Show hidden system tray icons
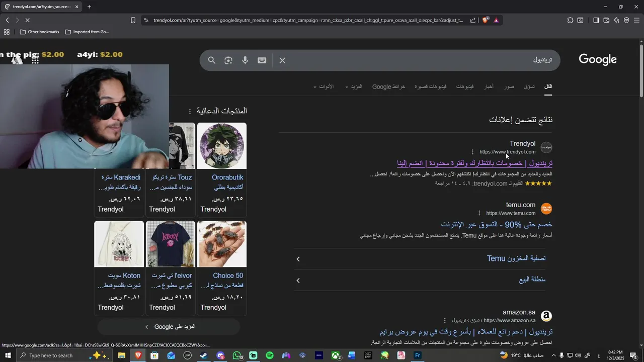Screen dimensions: 644x362 point(553,355)
